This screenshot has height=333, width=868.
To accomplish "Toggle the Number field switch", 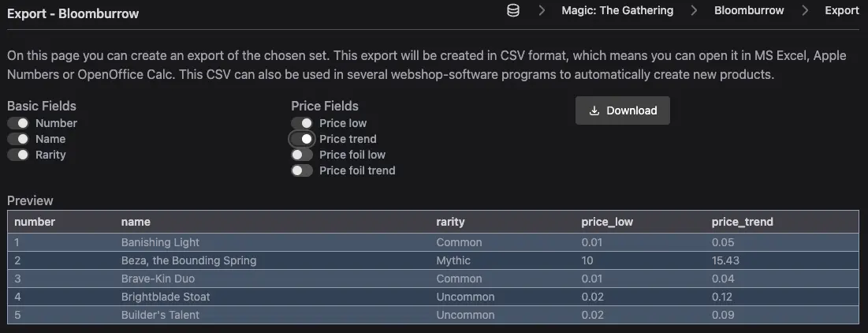I will tap(17, 123).
